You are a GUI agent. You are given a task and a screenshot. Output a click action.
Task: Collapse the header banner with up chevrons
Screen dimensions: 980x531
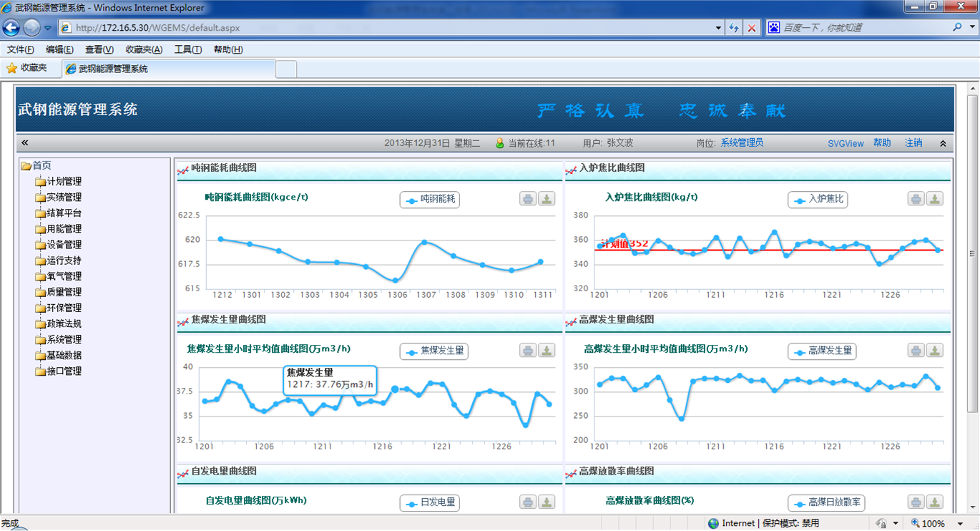[943, 143]
